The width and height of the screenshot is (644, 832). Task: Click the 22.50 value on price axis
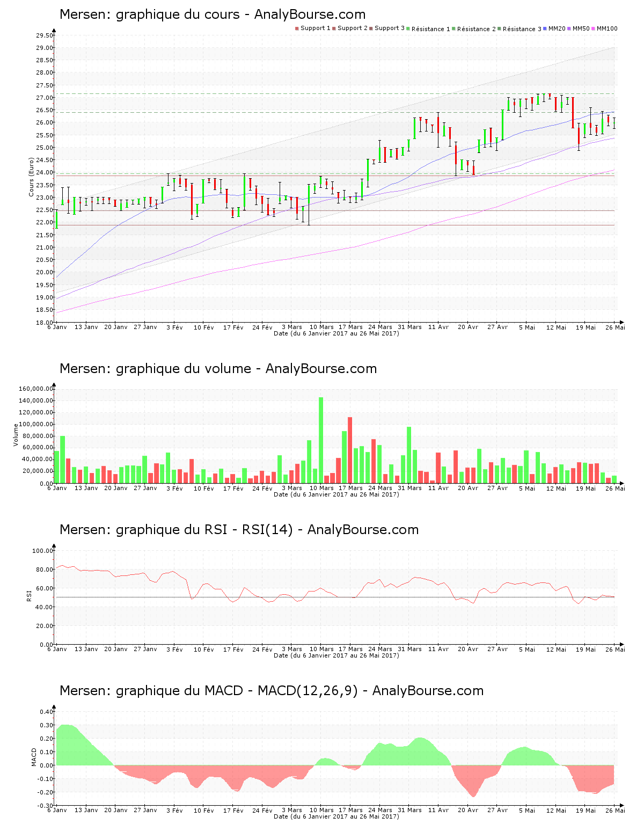[44, 210]
